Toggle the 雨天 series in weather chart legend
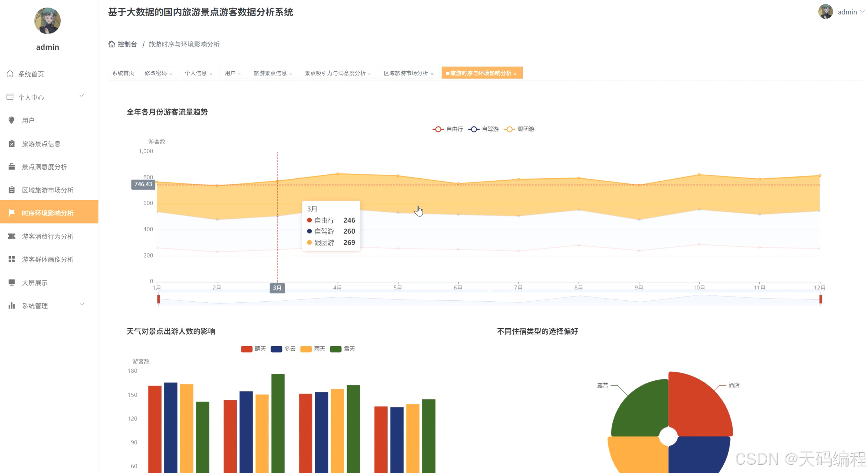 click(x=313, y=349)
